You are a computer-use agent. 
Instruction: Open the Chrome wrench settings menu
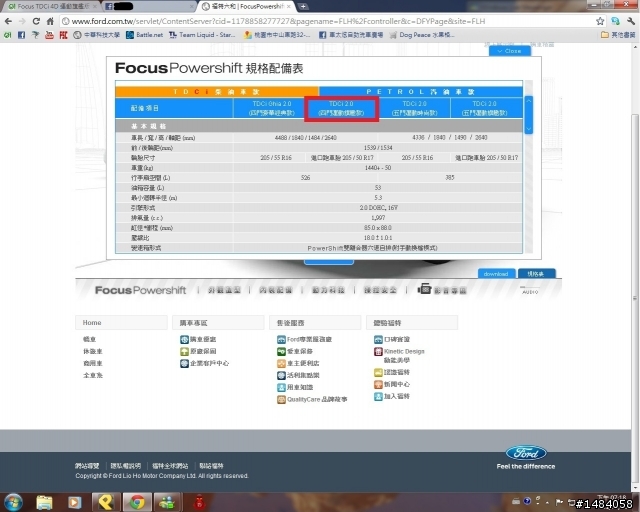(x=631, y=21)
